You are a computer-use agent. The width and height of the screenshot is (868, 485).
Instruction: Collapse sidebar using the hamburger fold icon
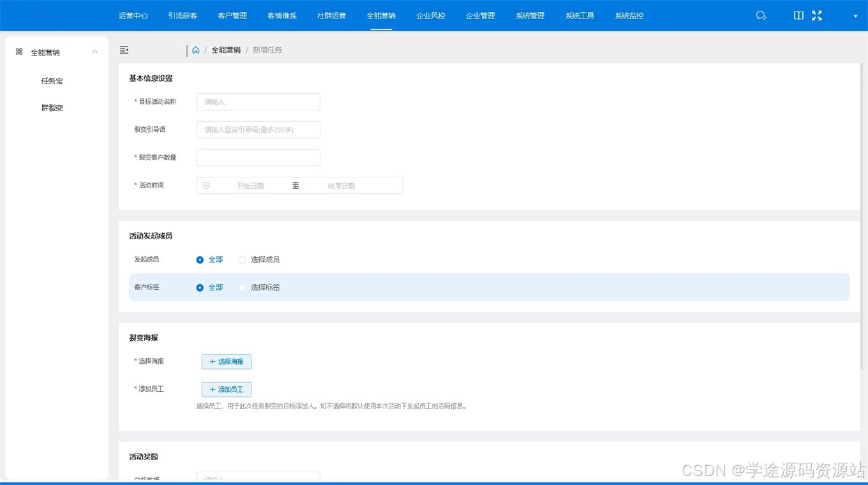coord(124,50)
